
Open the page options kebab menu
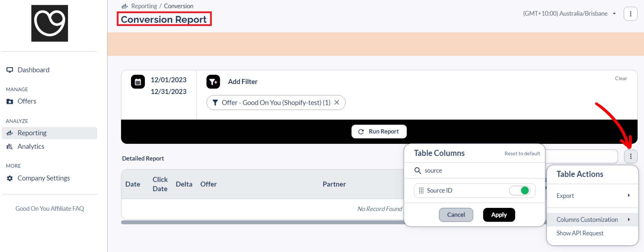pyautogui.click(x=630, y=14)
